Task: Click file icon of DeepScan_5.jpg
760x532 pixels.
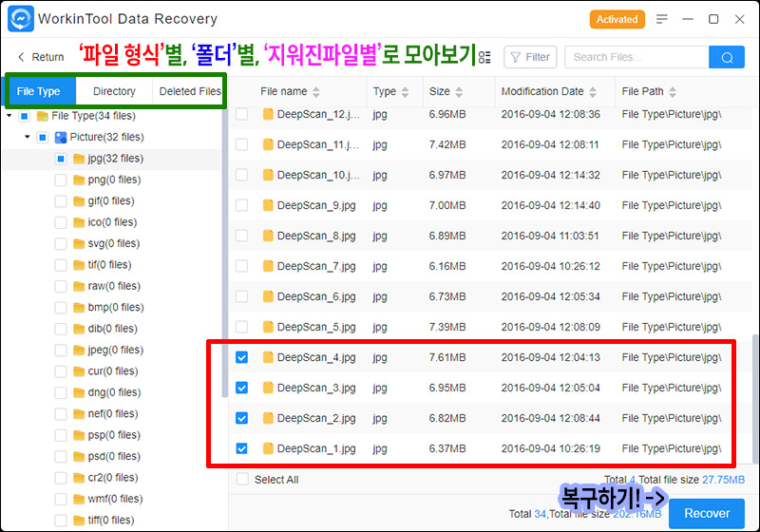Action: [x=268, y=327]
